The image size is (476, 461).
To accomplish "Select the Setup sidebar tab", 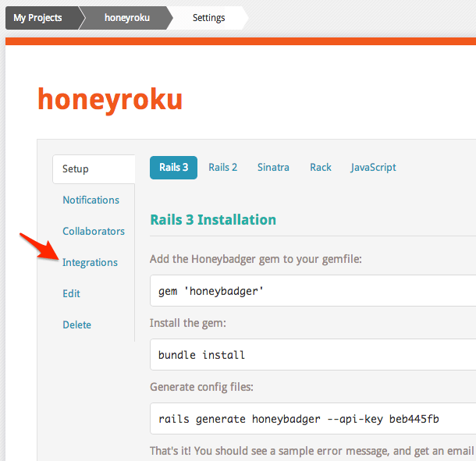I will tap(76, 169).
